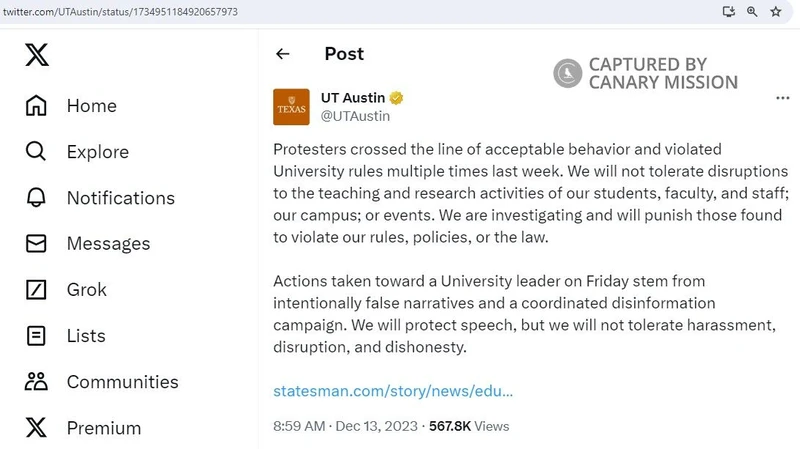Open the Lists icon in sidebar
The image size is (800, 449).
pos(36,336)
